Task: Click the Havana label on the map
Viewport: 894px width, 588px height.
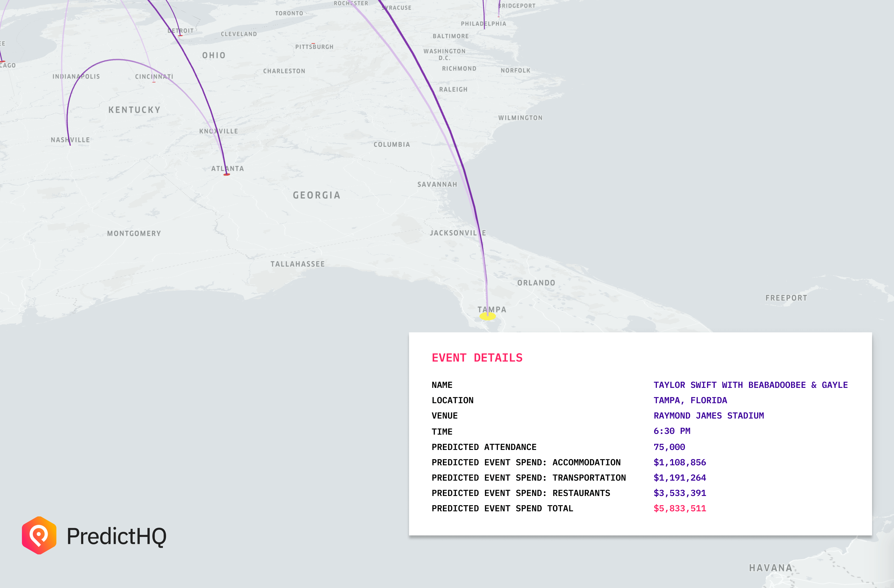Action: point(770,567)
